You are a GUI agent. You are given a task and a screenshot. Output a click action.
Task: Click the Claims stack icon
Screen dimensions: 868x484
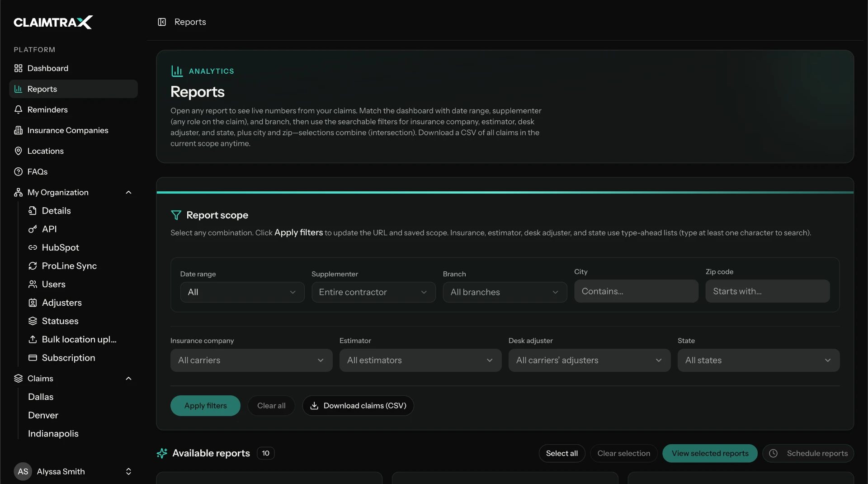18,379
